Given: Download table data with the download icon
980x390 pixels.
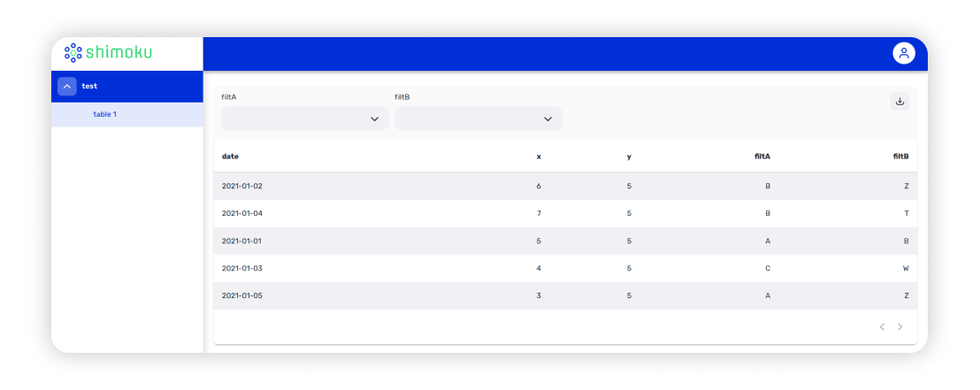Looking at the screenshot, I should (900, 101).
